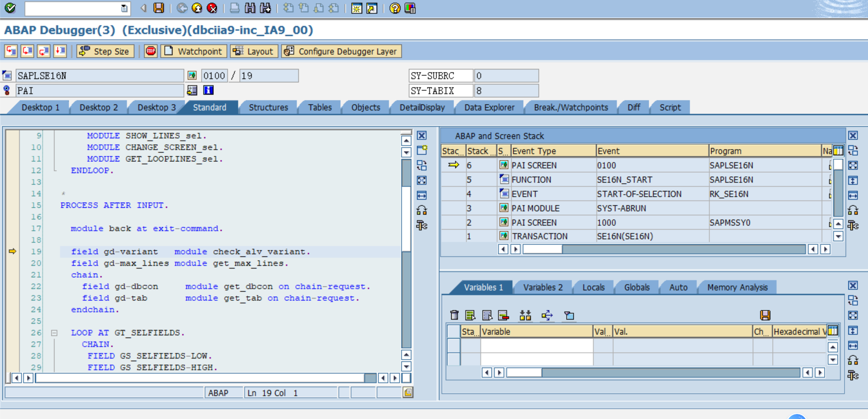Viewport: 868px width, 419px height.
Task: Click the Watchpoint button
Action: tap(193, 51)
